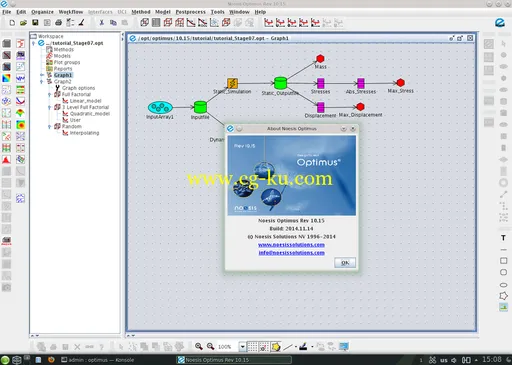Select the Linear_model tree item
Screen dimensions: 512x365
(x=85, y=101)
